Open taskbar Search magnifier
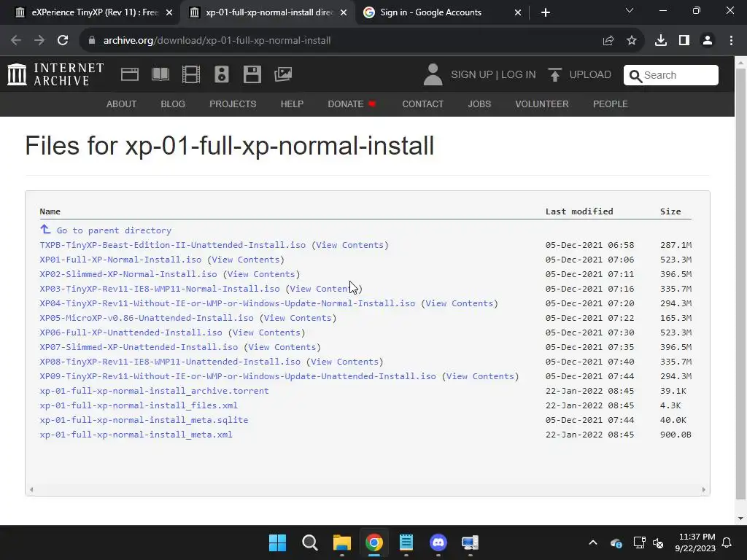Viewport: 747px width, 560px height. [x=309, y=542]
